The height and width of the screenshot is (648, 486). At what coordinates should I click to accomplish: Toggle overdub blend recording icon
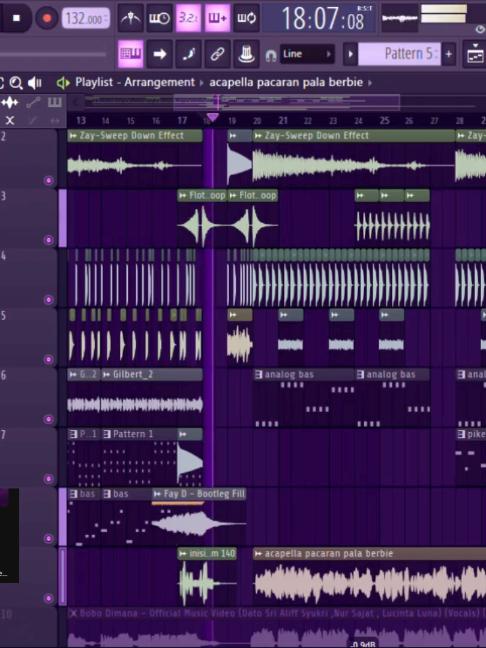[x=217, y=18]
